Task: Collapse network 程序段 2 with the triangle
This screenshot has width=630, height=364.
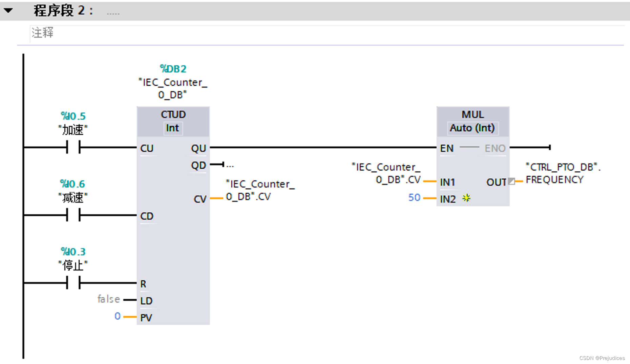Action: (x=8, y=10)
